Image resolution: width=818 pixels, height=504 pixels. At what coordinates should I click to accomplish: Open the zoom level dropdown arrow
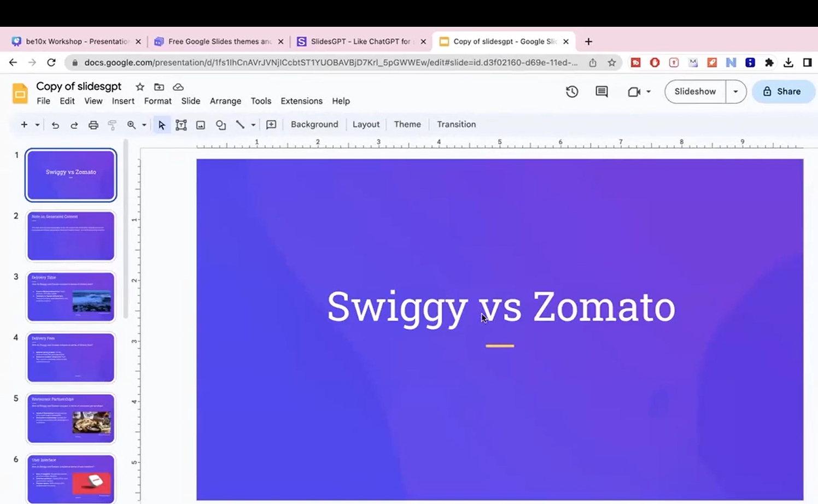point(144,125)
